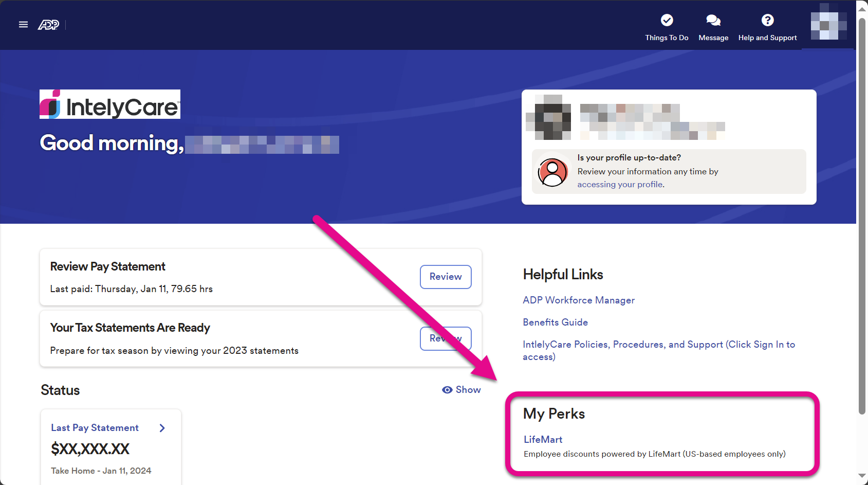Review the tax statements button
Screen dimensions: 868x485
pyautogui.click(x=446, y=338)
